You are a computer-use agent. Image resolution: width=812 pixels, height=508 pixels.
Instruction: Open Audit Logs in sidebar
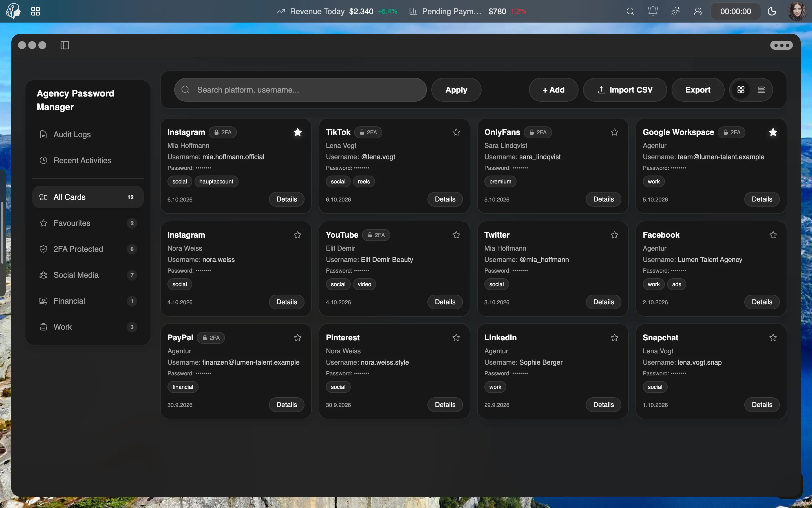[x=88, y=134]
